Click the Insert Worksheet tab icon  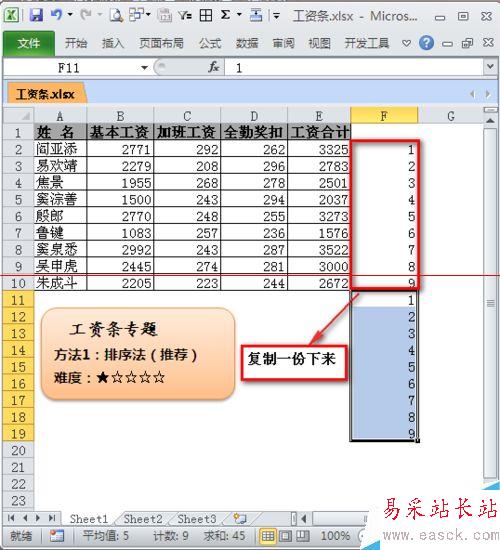tap(240, 518)
